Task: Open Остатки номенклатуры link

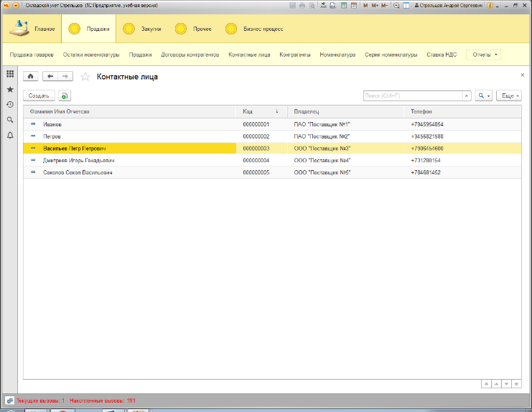Action: tap(91, 55)
